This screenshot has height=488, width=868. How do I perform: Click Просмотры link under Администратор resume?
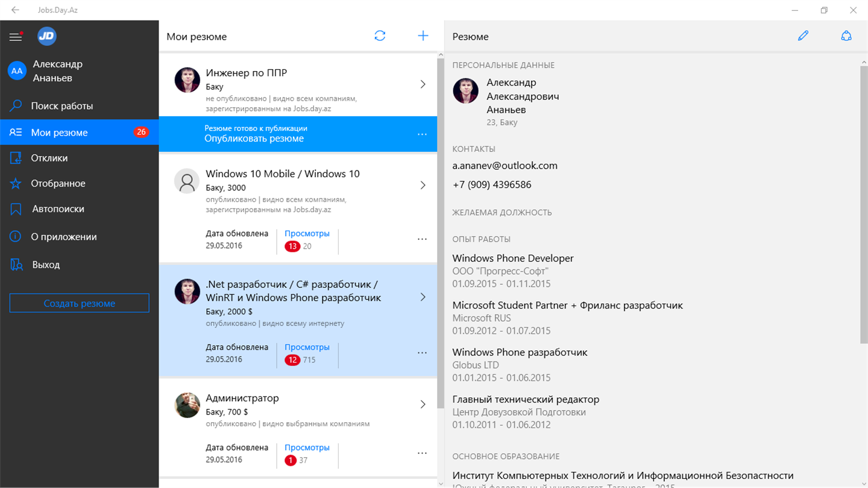(x=307, y=448)
